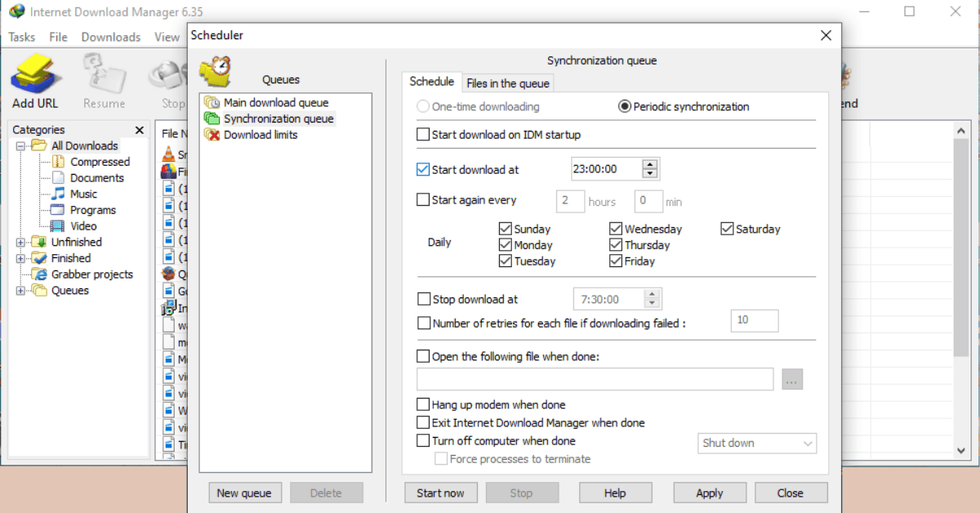Click the Apply button
Screen dimensions: 980x513
[709, 493]
